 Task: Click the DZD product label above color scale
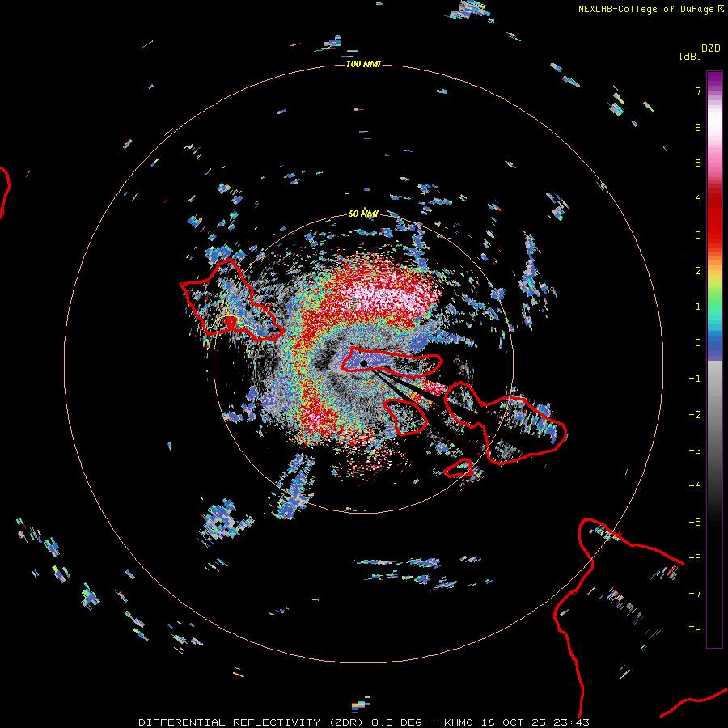(711, 49)
